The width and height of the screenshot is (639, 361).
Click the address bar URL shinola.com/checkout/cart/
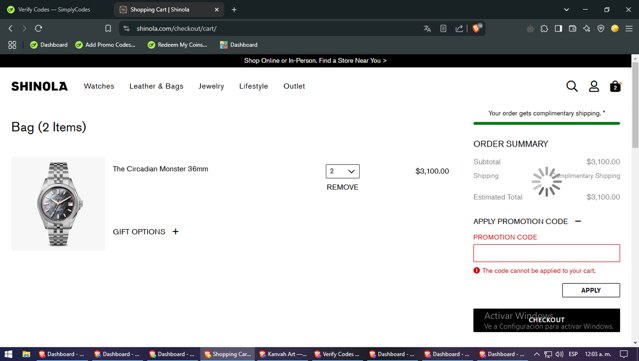pyautogui.click(x=176, y=29)
